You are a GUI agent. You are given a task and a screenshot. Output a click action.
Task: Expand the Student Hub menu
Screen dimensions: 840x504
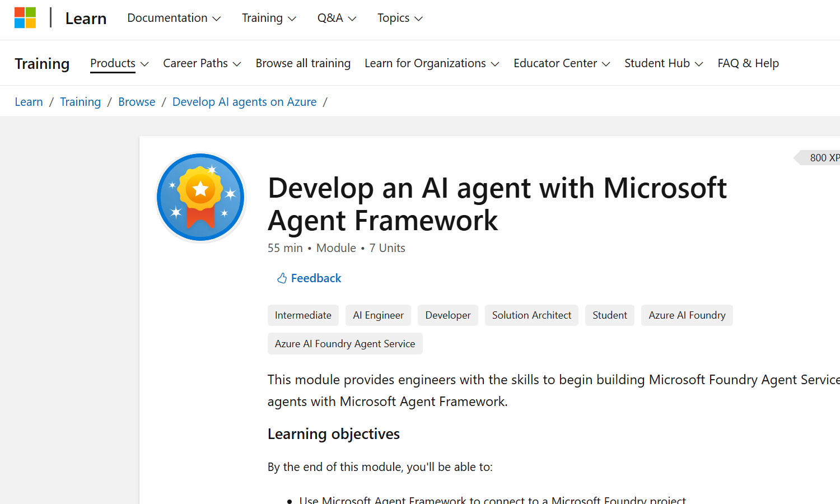(x=664, y=63)
